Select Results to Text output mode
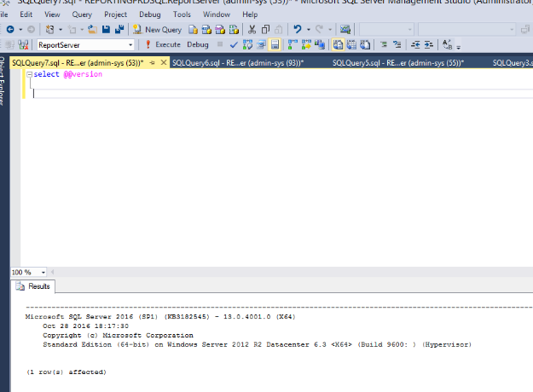 pyautogui.click(x=338, y=45)
